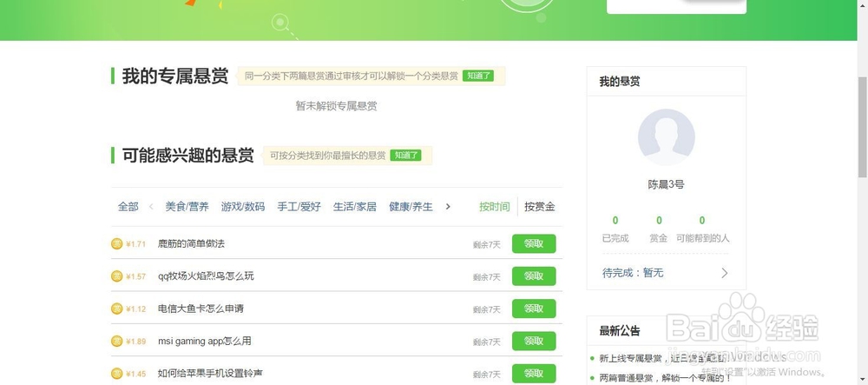Sort bounties 按赏金
Screen dimensions: 868x385
tap(540, 207)
